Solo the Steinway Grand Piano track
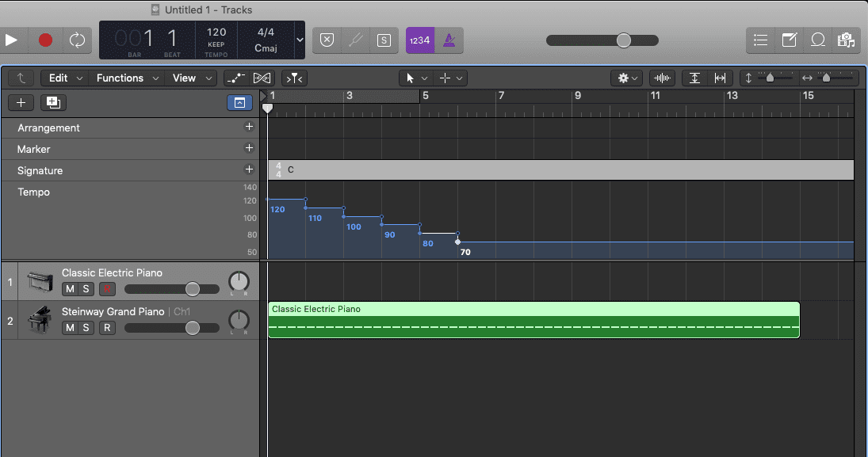The image size is (868, 457). [86, 328]
